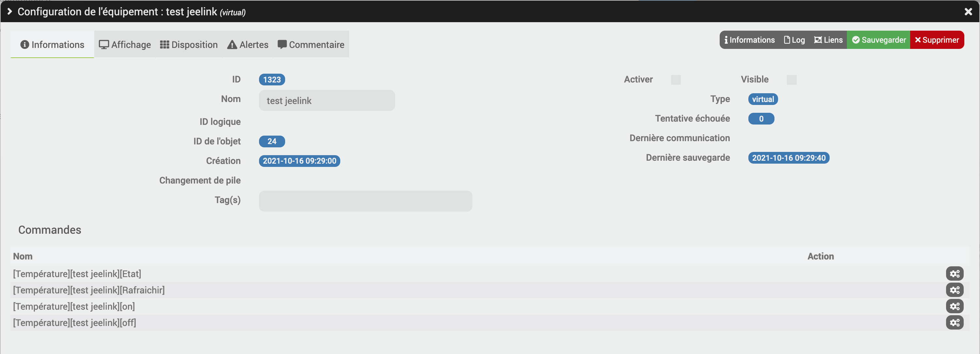Click the red Supprimer button
This screenshot has height=354, width=980.
(937, 40)
